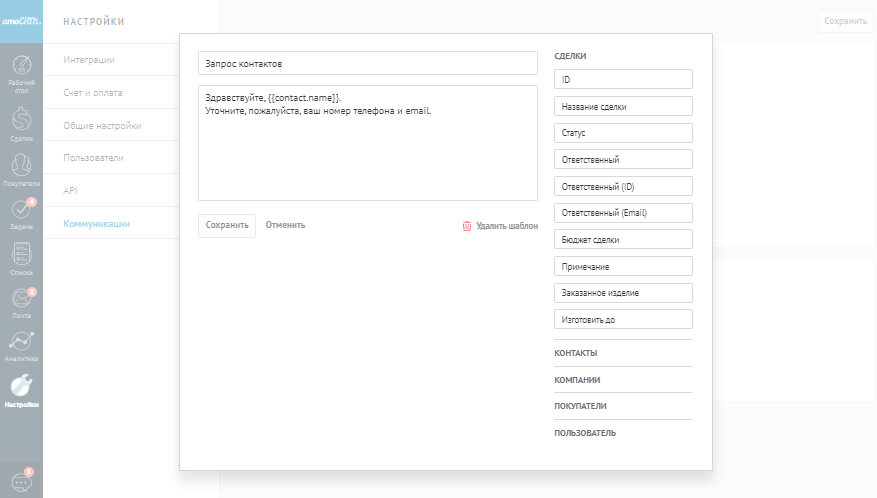The image size is (877, 498).
Task: Click the trash icon to delete template
Action: (x=467, y=226)
